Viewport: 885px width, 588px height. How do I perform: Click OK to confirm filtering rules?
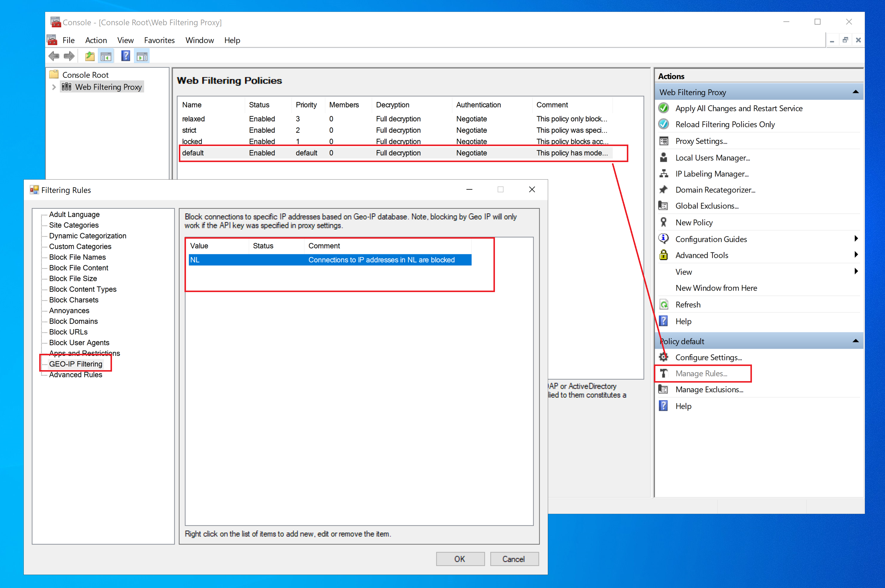(460, 559)
